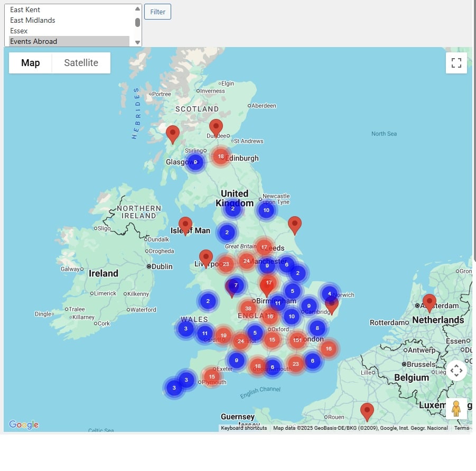Toggle fullscreen map view
The width and height of the screenshot is (476, 471).
pos(456,63)
